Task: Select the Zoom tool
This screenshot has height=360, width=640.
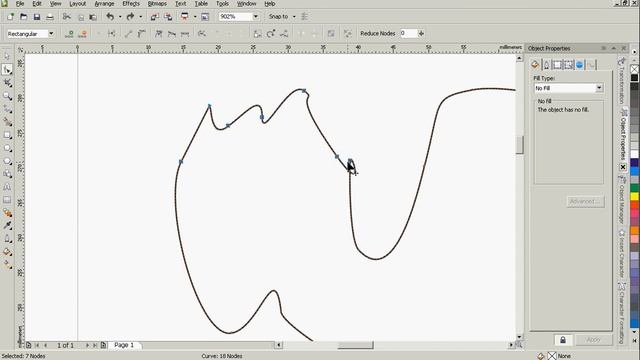Action: tap(7, 96)
